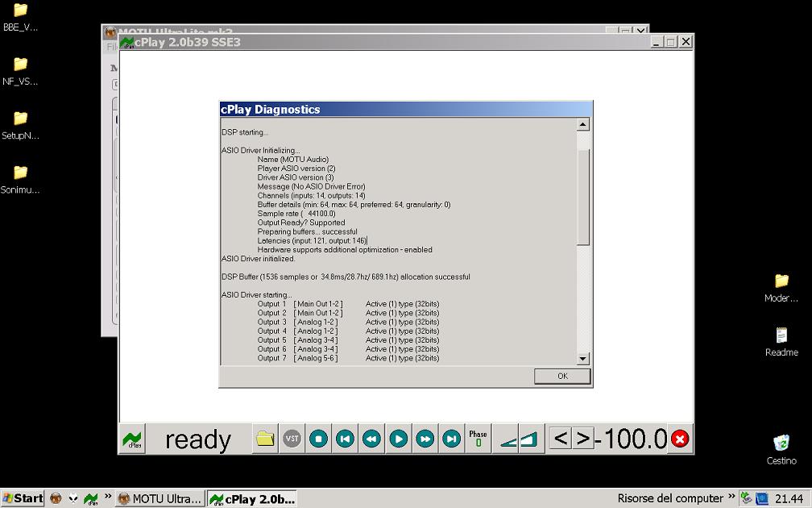
Task: Click 'Output 5 [Analog 3-4]' row
Action: pyautogui.click(x=348, y=340)
